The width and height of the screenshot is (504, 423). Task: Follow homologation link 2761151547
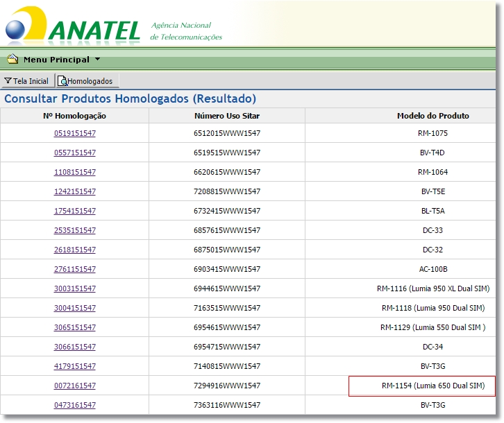click(x=75, y=269)
